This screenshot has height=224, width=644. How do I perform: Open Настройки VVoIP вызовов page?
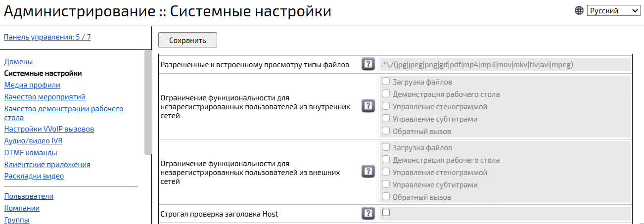(x=49, y=129)
